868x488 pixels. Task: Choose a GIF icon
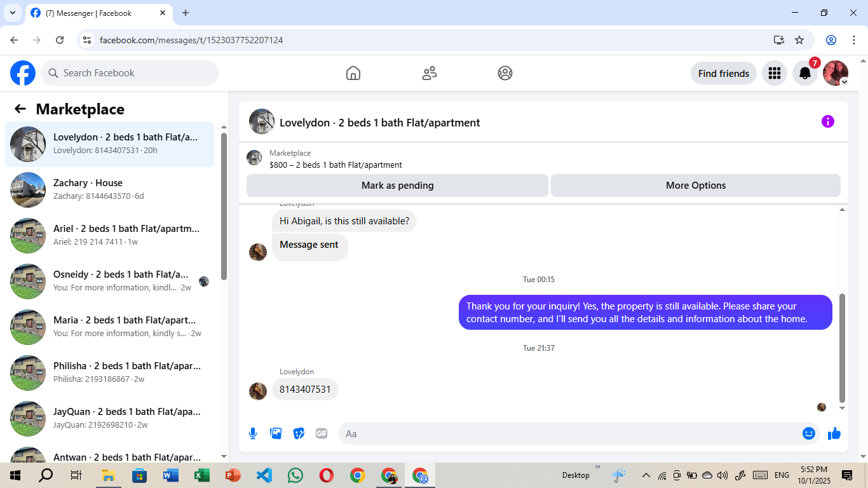click(322, 433)
